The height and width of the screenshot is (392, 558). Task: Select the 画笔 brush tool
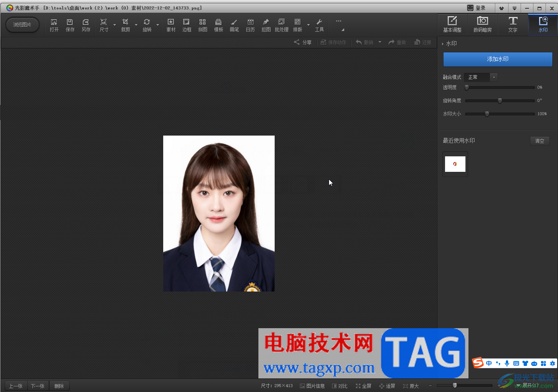click(x=234, y=25)
